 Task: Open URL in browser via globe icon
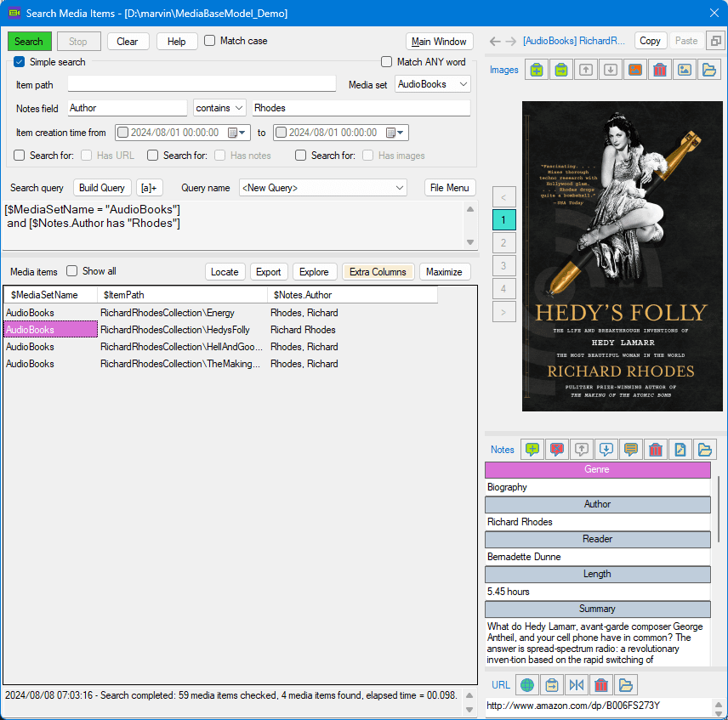pyautogui.click(x=527, y=685)
